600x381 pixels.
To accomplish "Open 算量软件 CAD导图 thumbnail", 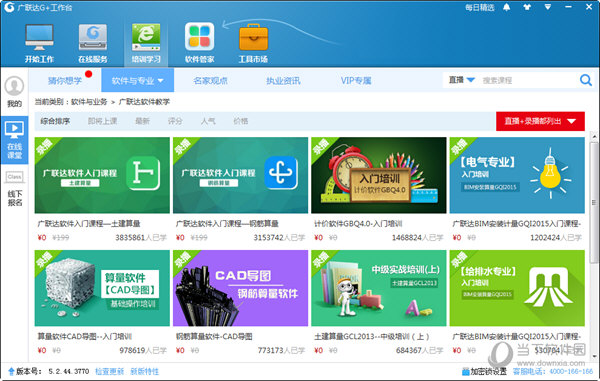I will tap(102, 288).
